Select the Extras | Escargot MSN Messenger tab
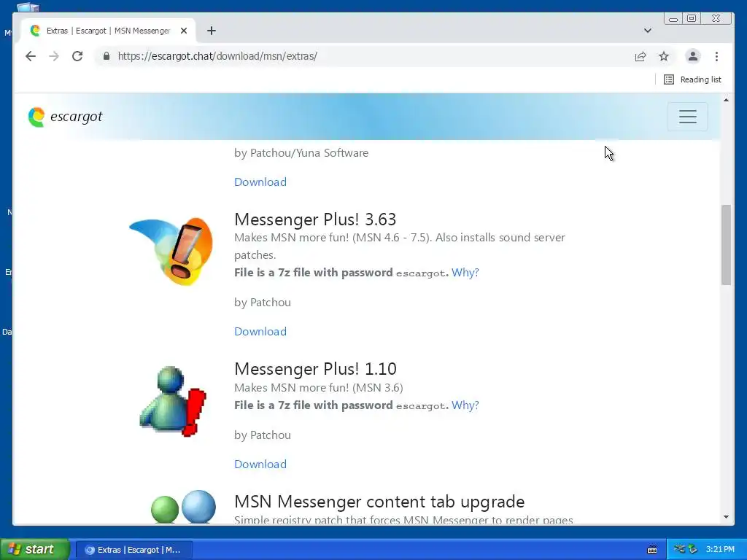Image resolution: width=747 pixels, height=560 pixels. (108, 31)
